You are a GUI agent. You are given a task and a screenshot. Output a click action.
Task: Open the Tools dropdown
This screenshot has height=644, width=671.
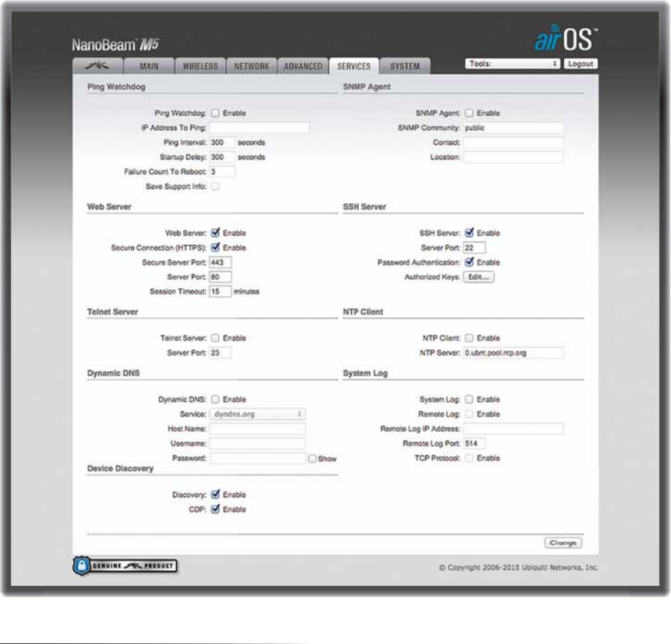point(513,64)
